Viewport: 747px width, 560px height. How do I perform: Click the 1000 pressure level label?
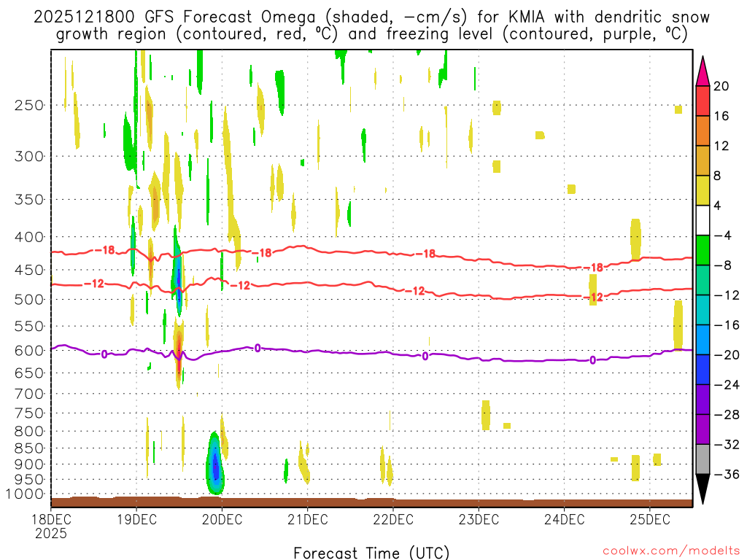(x=26, y=494)
